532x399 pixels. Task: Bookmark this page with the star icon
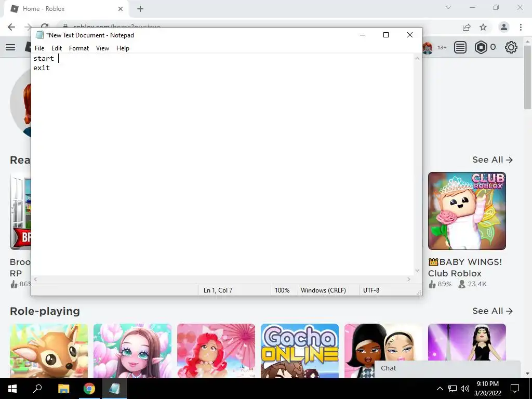[x=483, y=27]
